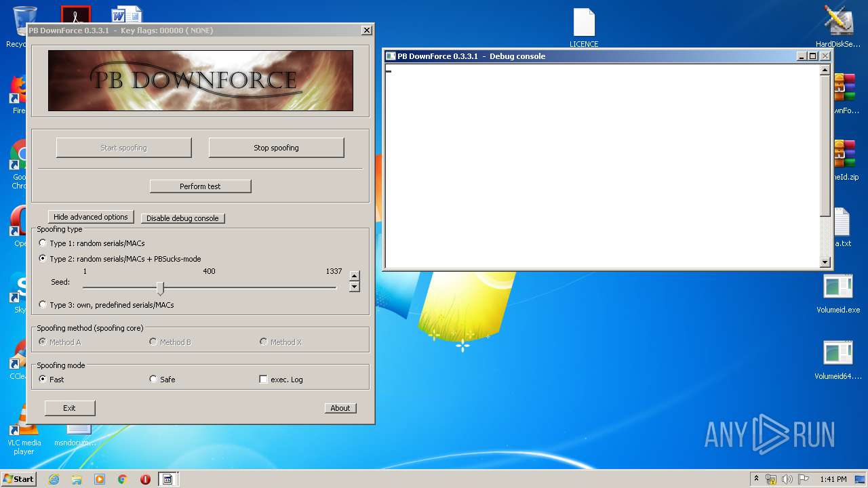
Task: Open the a.txt text file icon
Action: (x=842, y=227)
